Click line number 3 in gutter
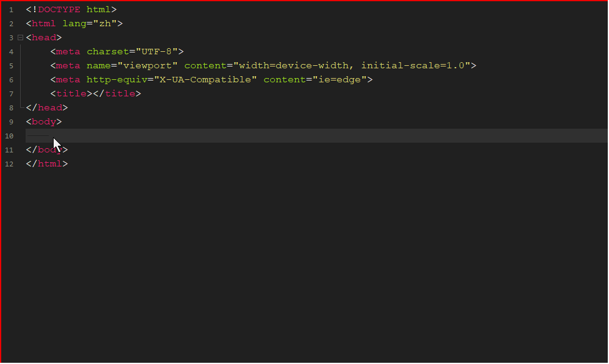 [11, 38]
